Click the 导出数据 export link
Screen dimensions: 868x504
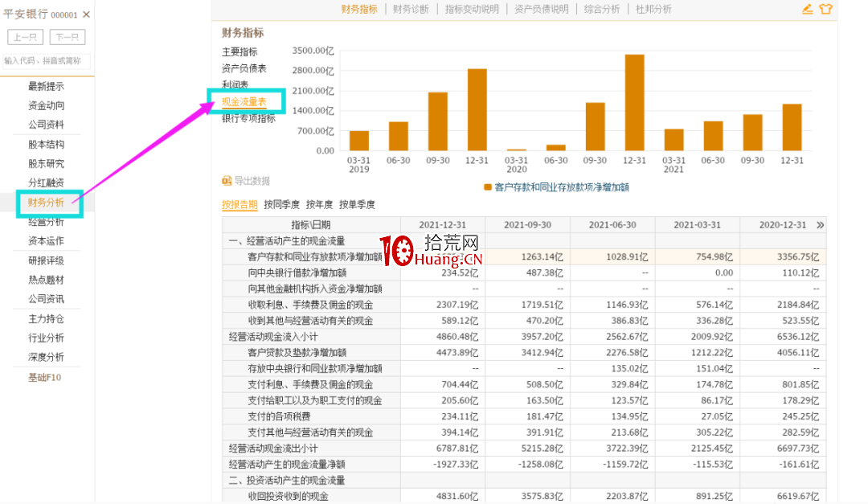(x=252, y=181)
